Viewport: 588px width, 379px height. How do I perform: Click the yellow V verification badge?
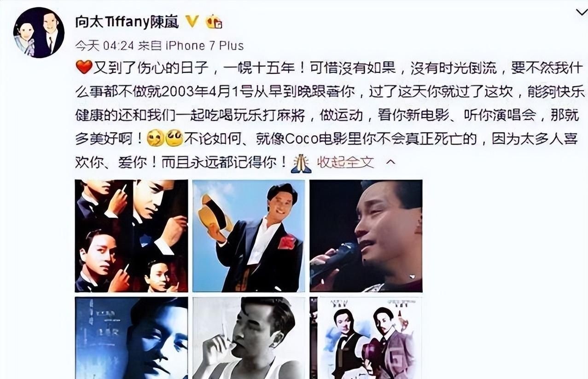pos(192,20)
